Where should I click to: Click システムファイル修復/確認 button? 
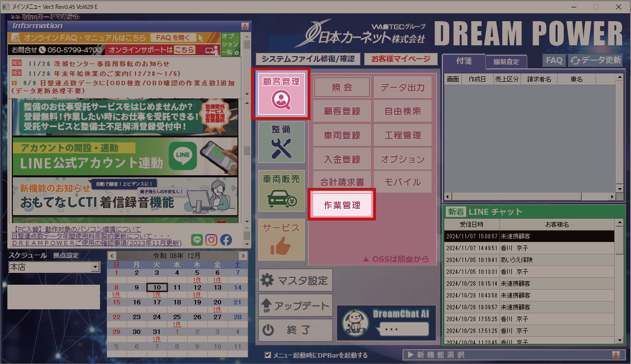pyautogui.click(x=308, y=59)
